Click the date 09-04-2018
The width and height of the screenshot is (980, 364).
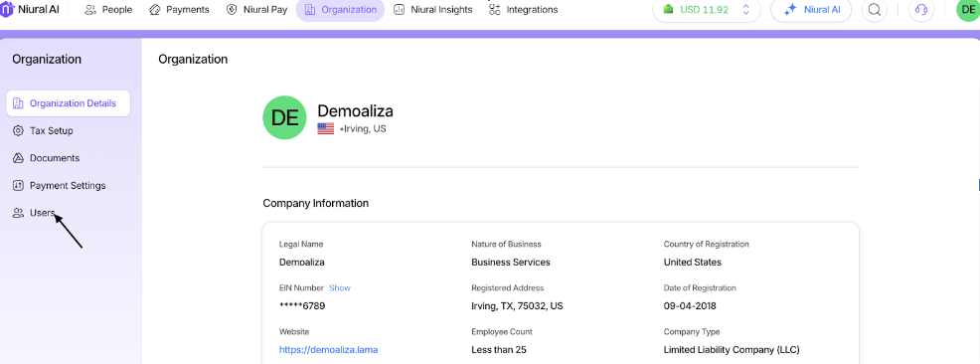pos(690,306)
